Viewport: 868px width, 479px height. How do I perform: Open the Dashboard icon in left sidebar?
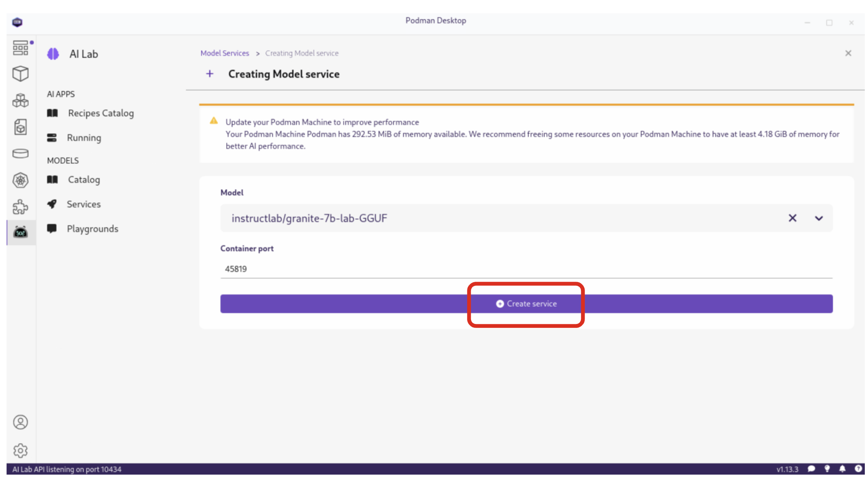[x=20, y=48]
